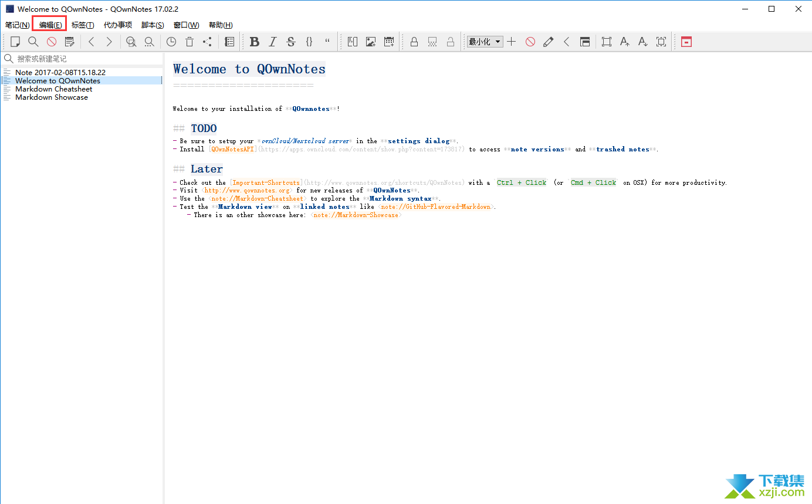The height and width of the screenshot is (504, 812).
Task: Click the insert link icon
Action: (x=353, y=42)
